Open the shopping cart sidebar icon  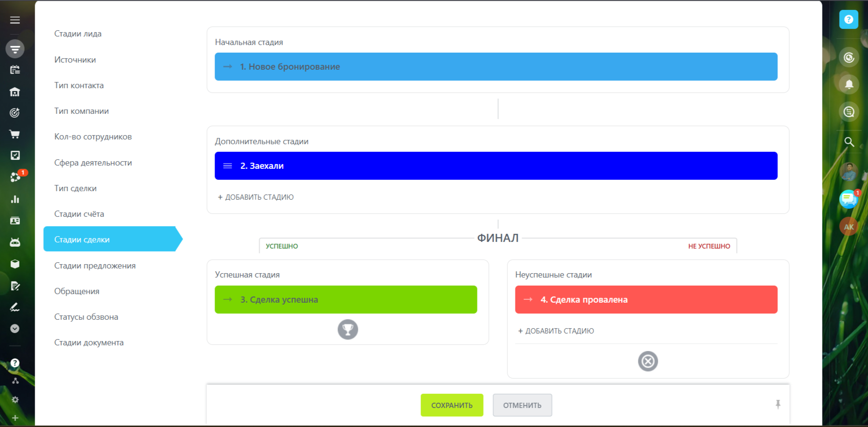(15, 134)
